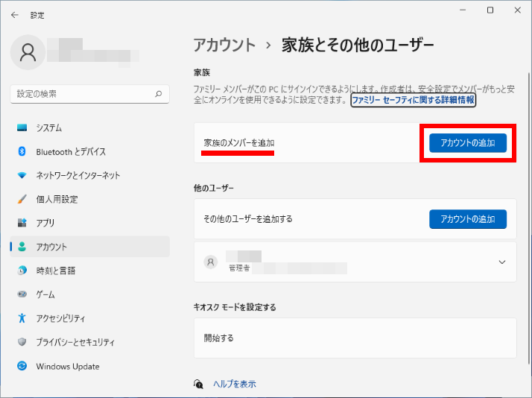This screenshot has width=532, height=398.
Task: Click the システム monitor icon
Action: [x=22, y=128]
